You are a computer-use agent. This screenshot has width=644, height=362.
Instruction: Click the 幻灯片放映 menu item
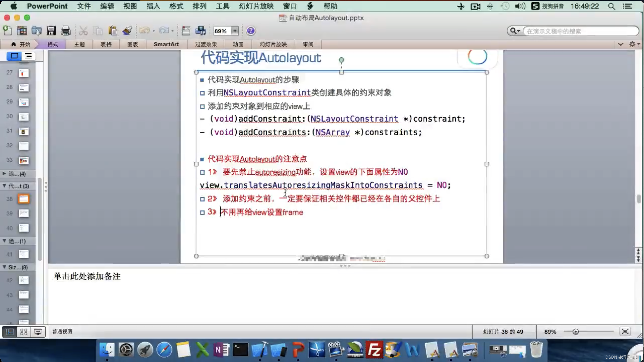click(x=256, y=6)
